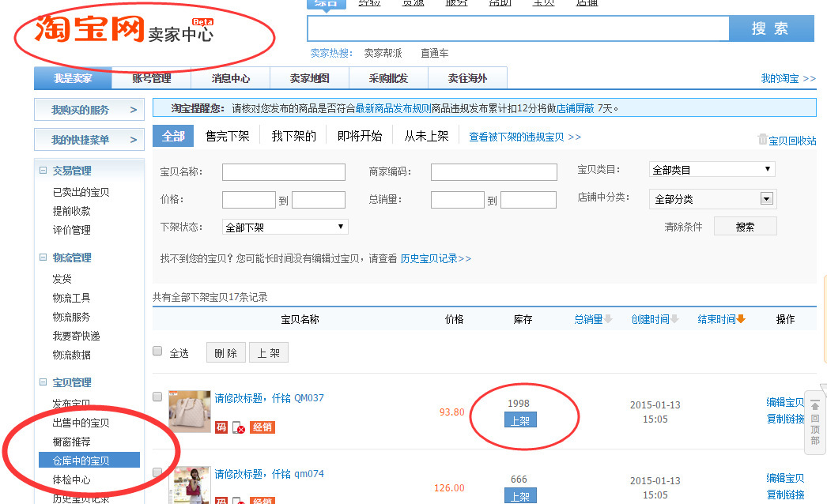Image resolution: width=827 pixels, height=504 pixels.
Task: Open the 卖往海外 tab
Action: tap(468, 78)
